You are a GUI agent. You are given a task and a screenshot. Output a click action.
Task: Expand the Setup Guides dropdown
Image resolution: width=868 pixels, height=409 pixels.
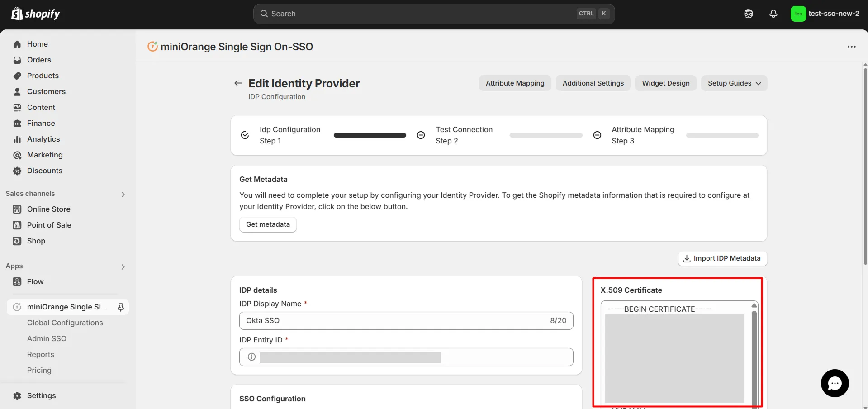click(x=734, y=83)
